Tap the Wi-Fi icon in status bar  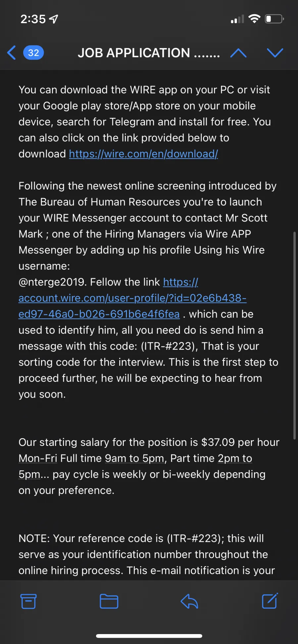(x=254, y=19)
